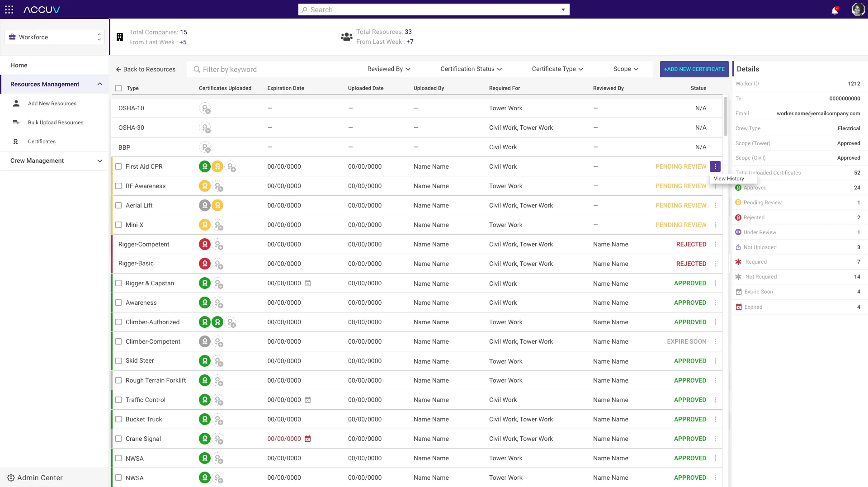This screenshot has width=868, height=487.
Task: Open user profile avatar
Action: [x=858, y=9]
